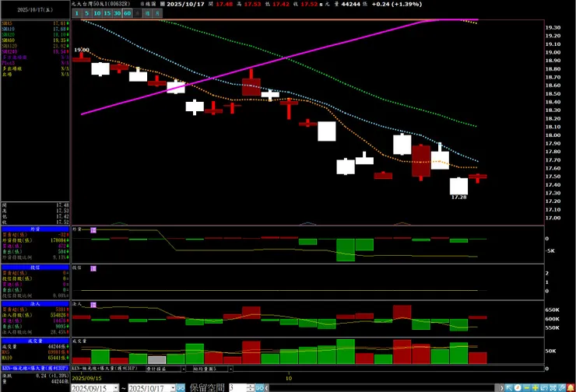
Task: Click the arrow cursor tool icon
Action: (x=509, y=388)
